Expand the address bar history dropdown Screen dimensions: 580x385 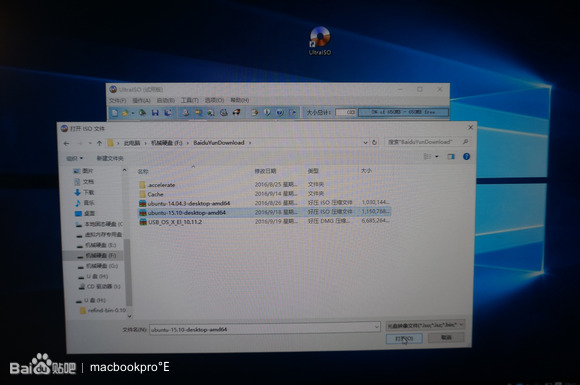(365, 142)
